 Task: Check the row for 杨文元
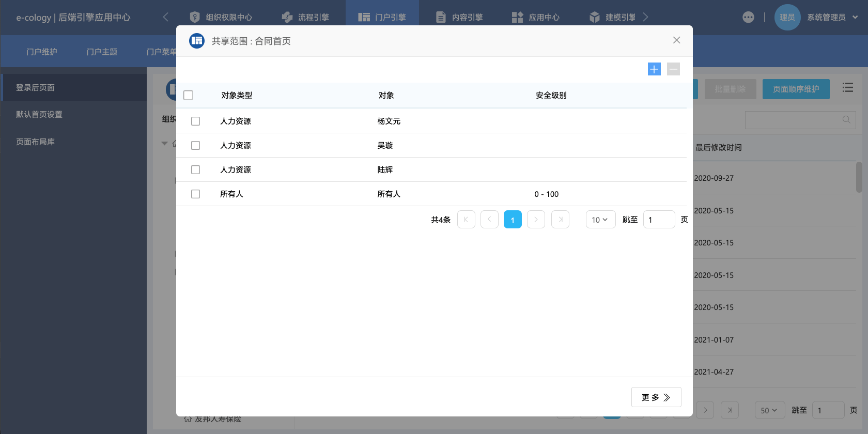point(195,121)
